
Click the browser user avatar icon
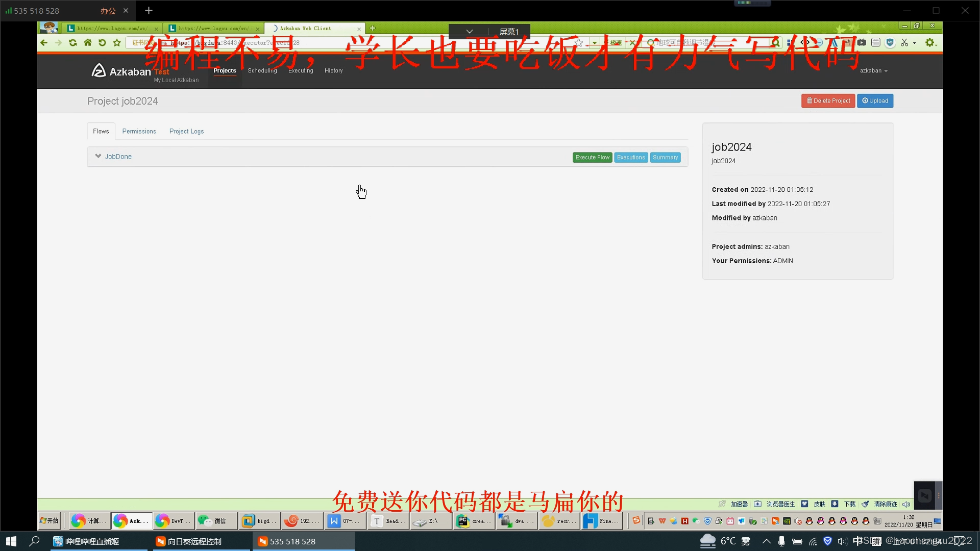coord(49,28)
